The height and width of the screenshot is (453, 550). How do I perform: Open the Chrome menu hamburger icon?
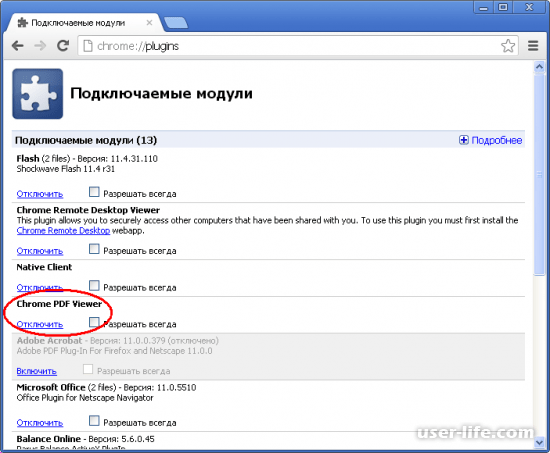tap(533, 46)
